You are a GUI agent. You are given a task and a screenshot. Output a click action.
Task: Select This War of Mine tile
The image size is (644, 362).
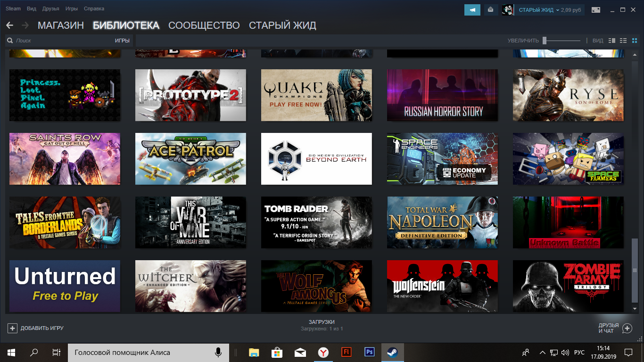tap(190, 222)
